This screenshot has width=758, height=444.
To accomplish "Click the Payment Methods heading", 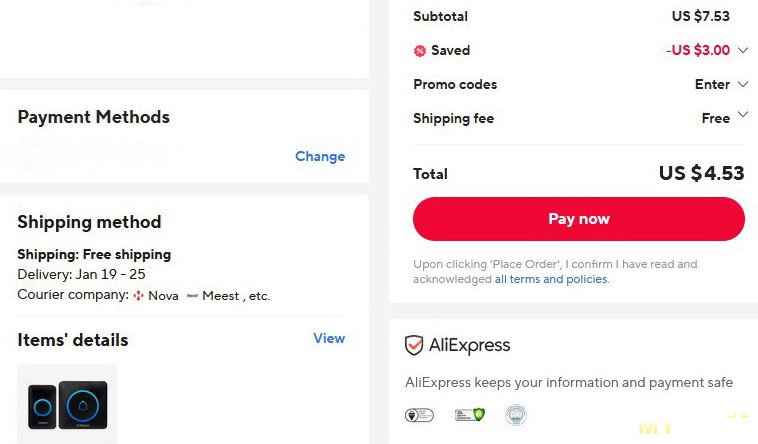I will [x=93, y=117].
